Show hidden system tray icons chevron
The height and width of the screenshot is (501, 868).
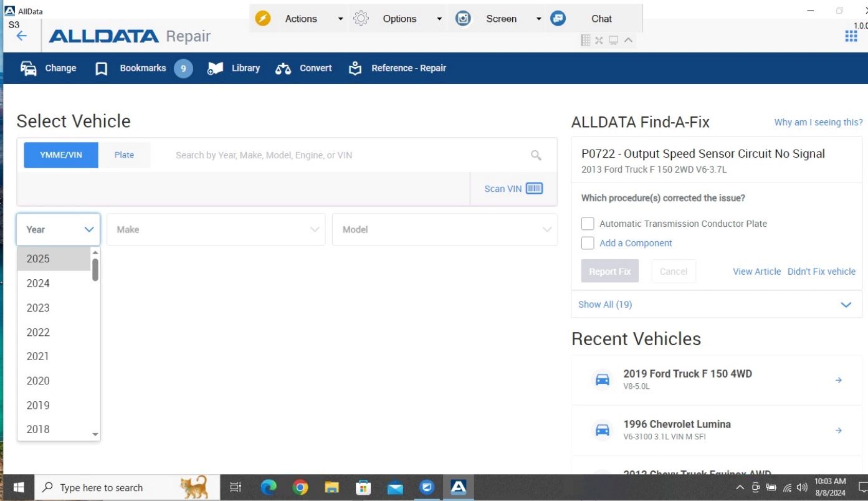pyautogui.click(x=740, y=488)
